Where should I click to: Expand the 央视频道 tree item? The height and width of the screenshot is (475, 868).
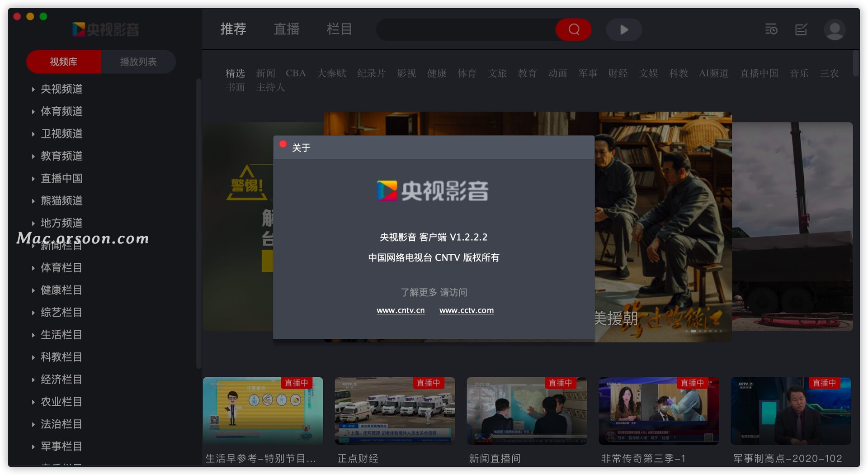pyautogui.click(x=33, y=89)
